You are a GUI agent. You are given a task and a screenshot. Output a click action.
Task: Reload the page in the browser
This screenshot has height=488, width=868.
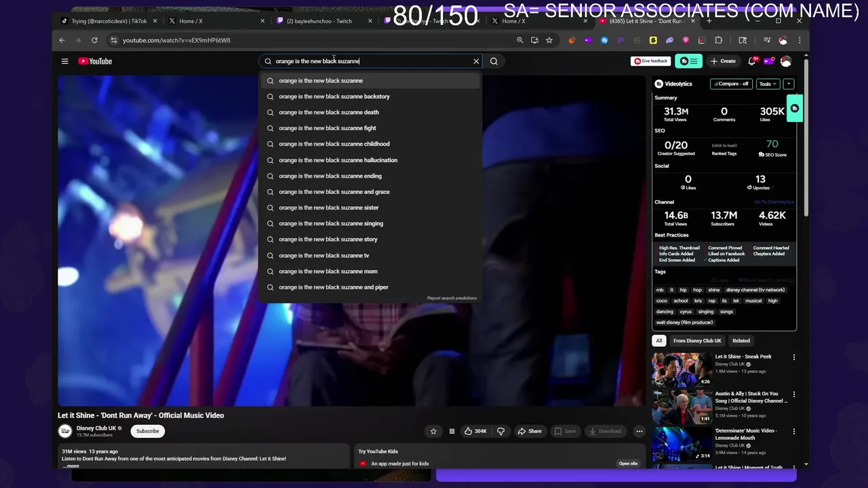tap(94, 40)
